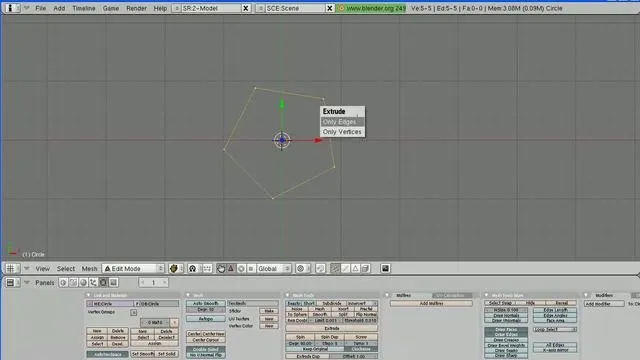
Task: Switch to Logic context icon
Action: (63, 282)
